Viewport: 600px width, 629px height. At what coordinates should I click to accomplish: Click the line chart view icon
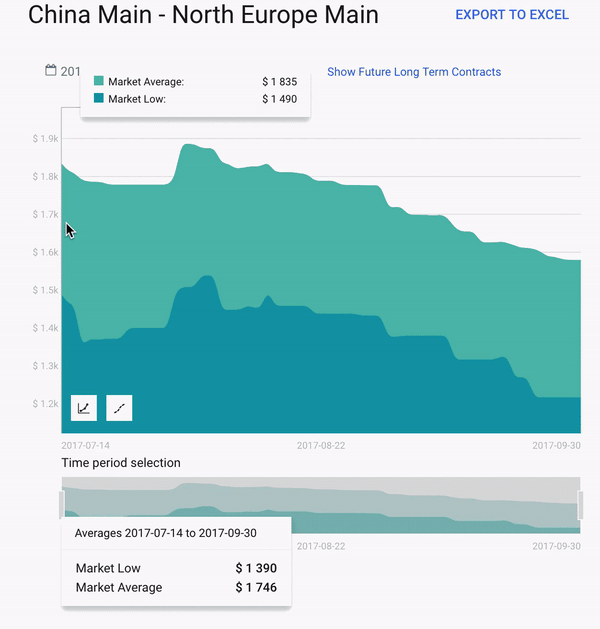pyautogui.click(x=119, y=408)
